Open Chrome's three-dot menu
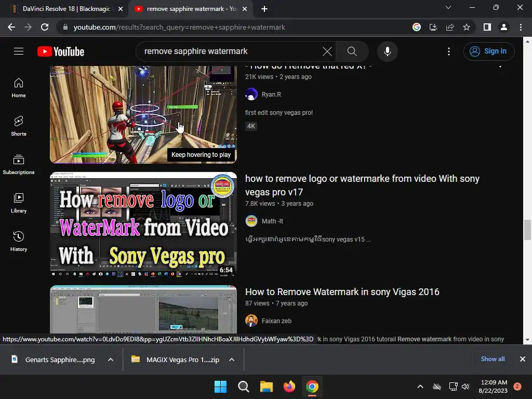Screen dimensions: 532x399 521,27
